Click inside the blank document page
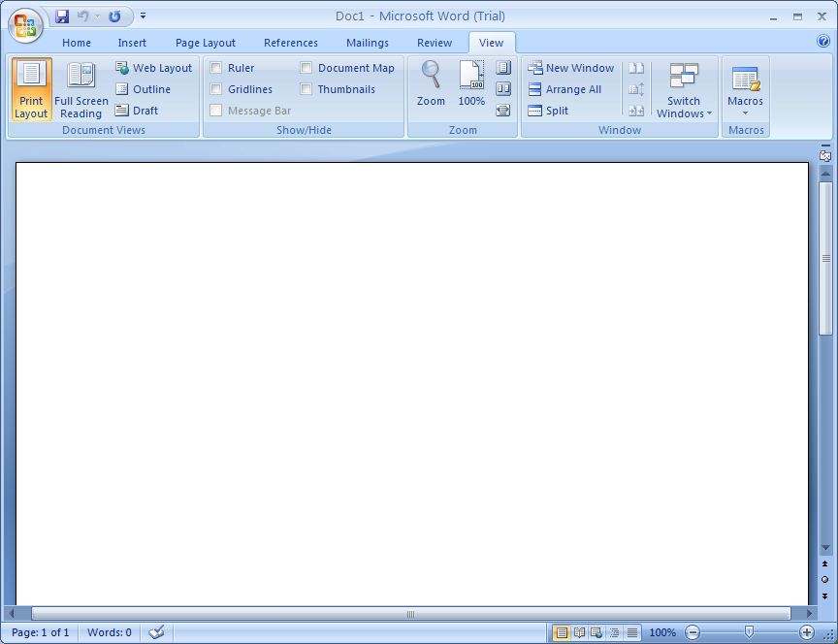838x644 pixels. point(411,383)
